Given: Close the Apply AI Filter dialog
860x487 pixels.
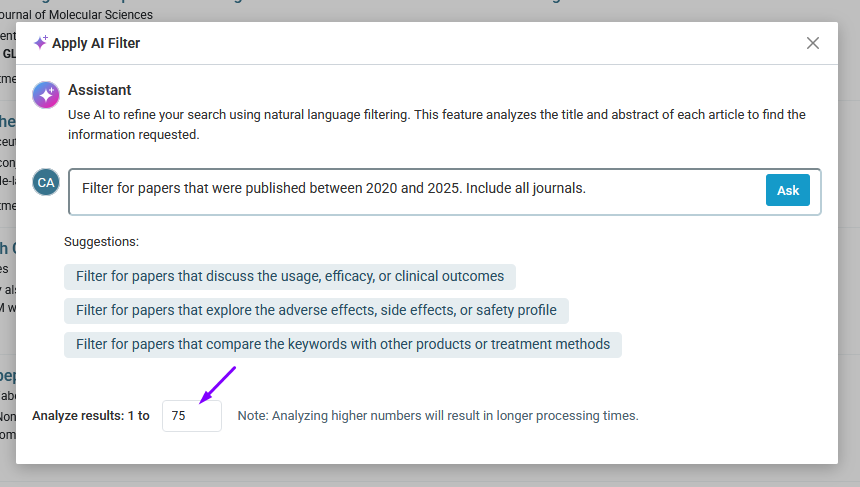Looking at the screenshot, I should pos(813,43).
